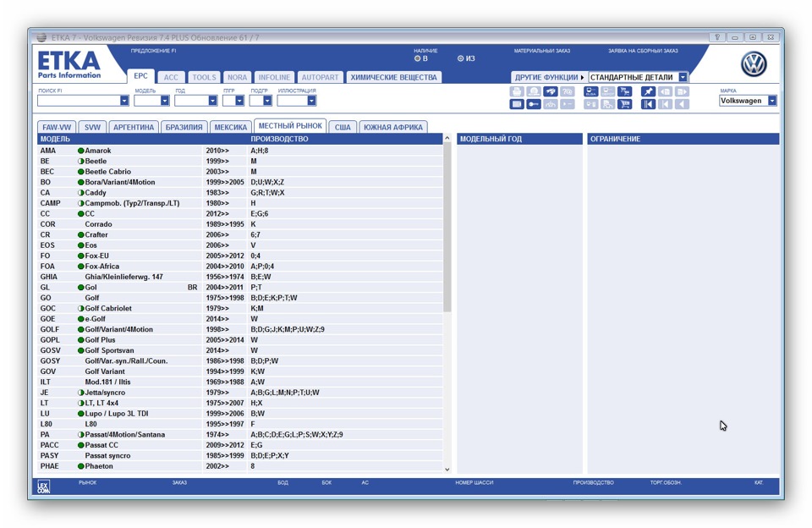The width and height of the screenshot is (812, 528).
Task: Click the key icon in the toolbar
Action: click(534, 104)
